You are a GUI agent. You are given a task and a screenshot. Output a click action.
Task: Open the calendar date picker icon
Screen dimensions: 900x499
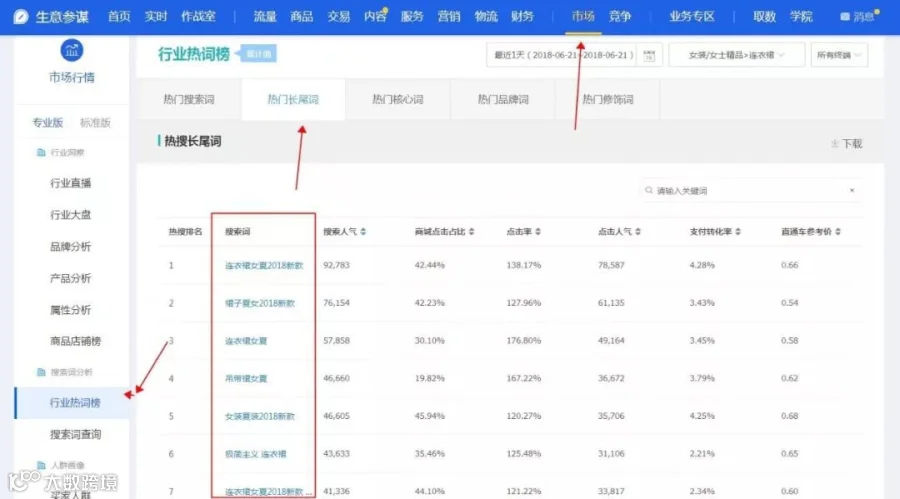coord(649,56)
